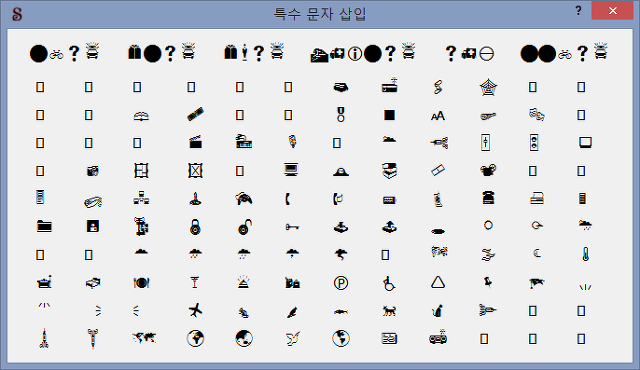Viewport: 640px width, 370px height.
Task: Select the folder symbol
Action: (44, 226)
